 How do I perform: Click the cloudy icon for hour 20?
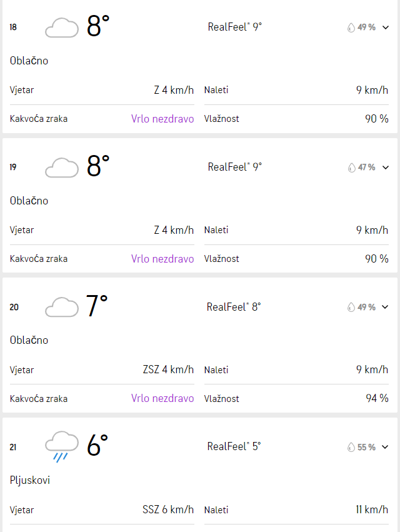62,307
